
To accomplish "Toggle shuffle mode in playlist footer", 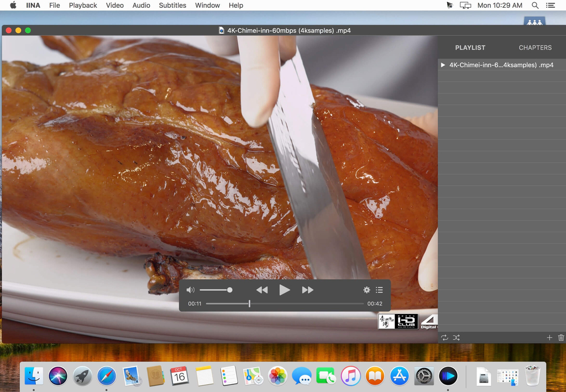I will (456, 337).
